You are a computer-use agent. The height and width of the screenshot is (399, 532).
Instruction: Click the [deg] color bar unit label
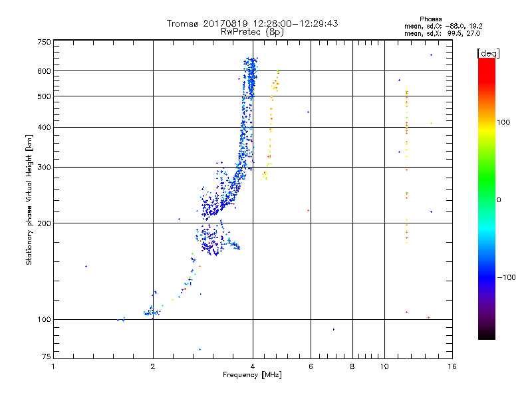[488, 53]
